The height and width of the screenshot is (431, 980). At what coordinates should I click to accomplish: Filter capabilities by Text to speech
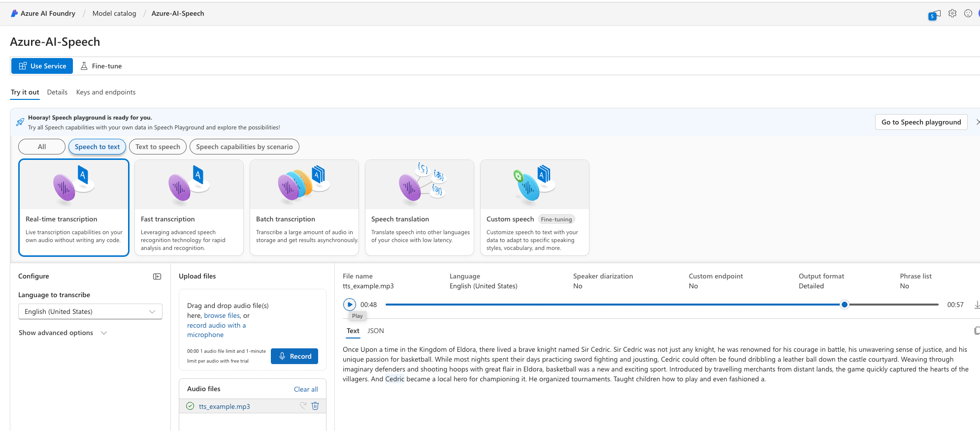[158, 147]
